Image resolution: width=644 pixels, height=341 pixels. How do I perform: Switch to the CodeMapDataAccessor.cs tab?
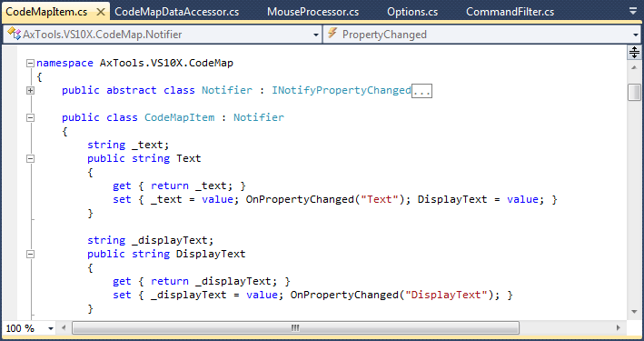coord(176,12)
